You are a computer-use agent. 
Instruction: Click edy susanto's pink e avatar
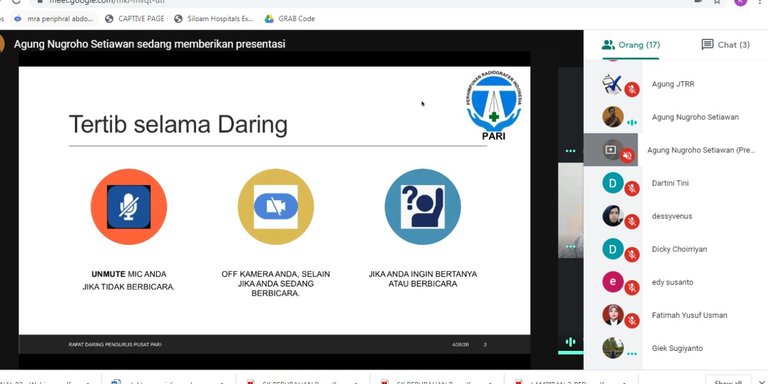coord(613,282)
